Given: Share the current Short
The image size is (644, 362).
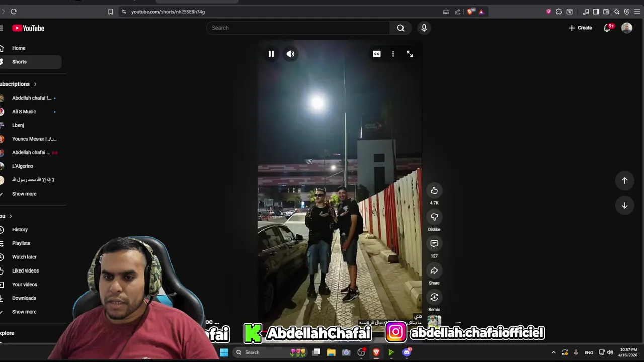Looking at the screenshot, I should click(x=434, y=270).
